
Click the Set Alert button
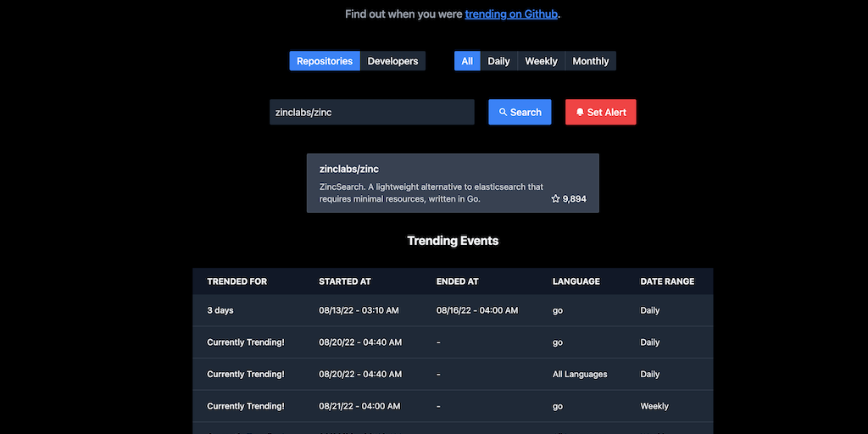[601, 112]
